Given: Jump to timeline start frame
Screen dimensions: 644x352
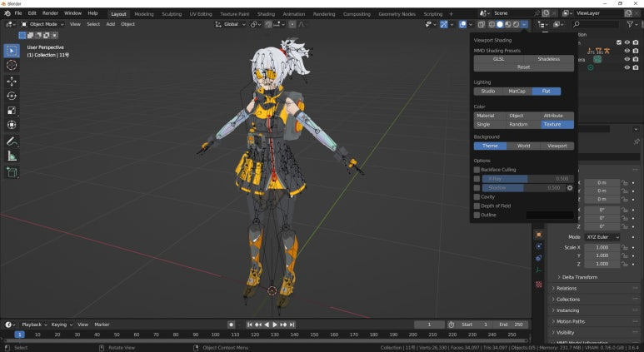Looking at the screenshot, I should (250, 325).
